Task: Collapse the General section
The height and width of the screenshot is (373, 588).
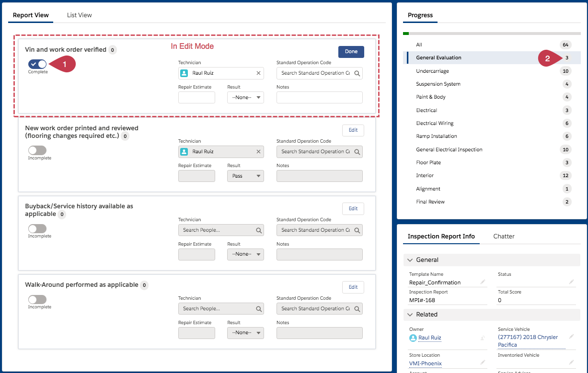Action: coord(410,260)
